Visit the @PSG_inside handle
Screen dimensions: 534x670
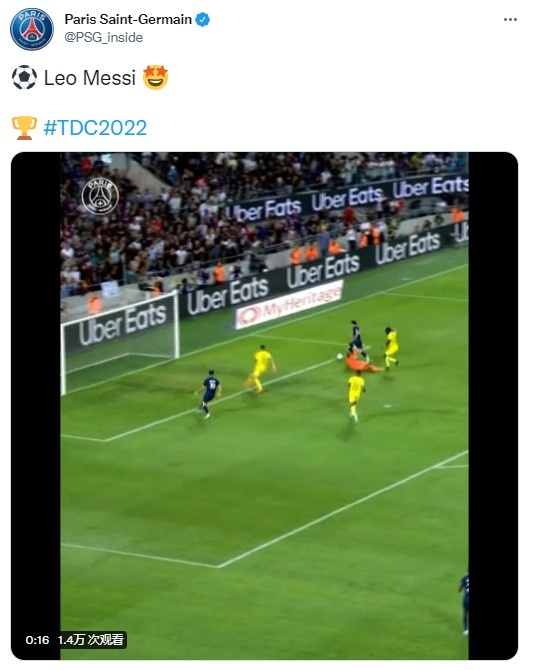(103, 37)
